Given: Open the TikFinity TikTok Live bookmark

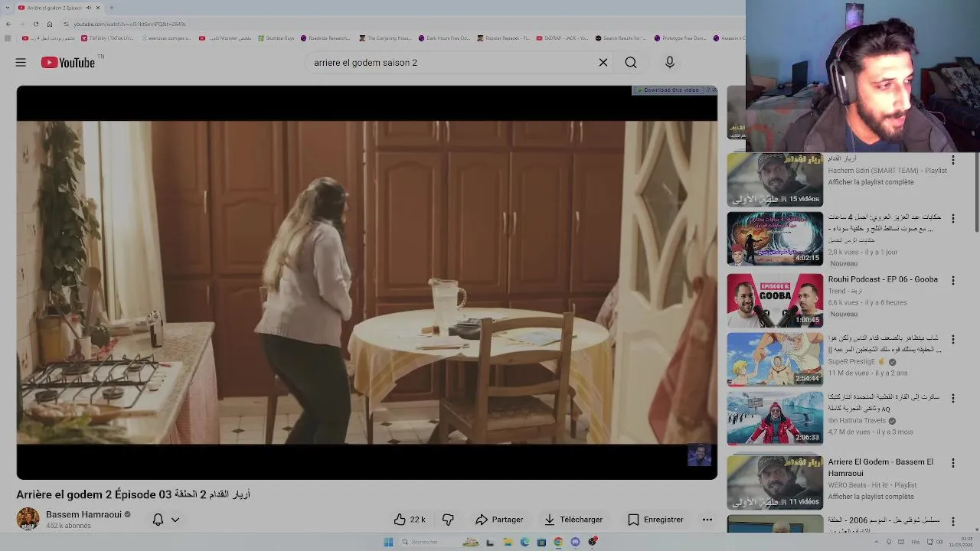Looking at the screenshot, I should point(107,38).
